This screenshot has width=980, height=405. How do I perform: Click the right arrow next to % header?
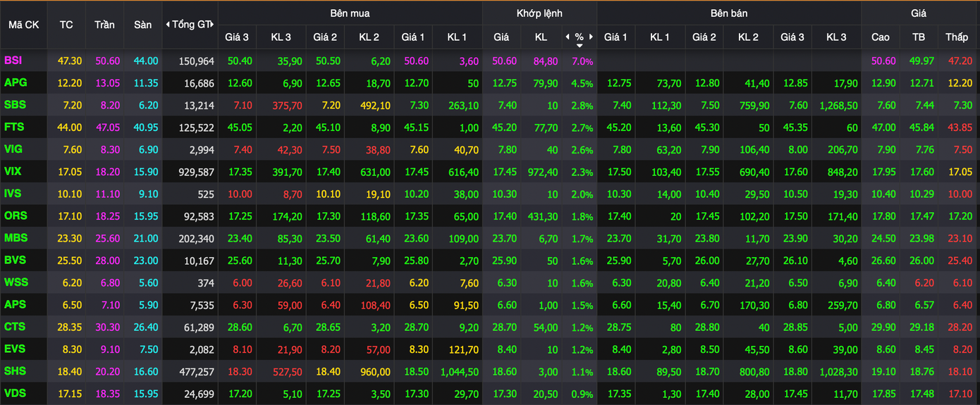click(x=591, y=37)
